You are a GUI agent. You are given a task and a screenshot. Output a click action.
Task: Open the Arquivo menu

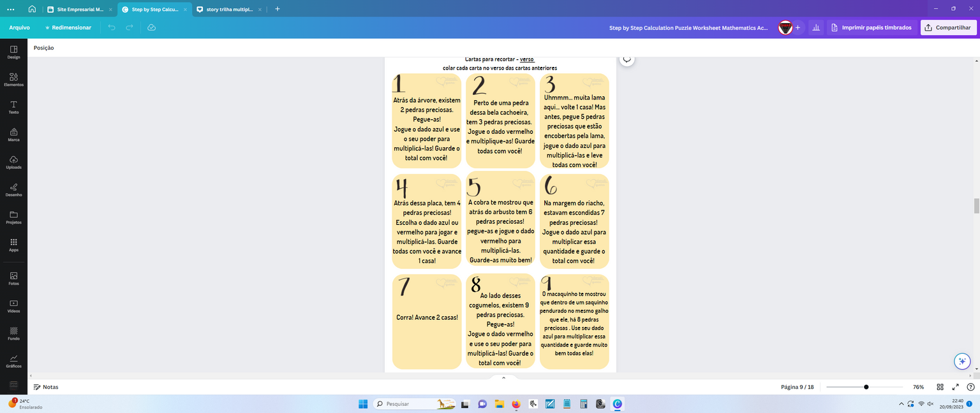coord(19,27)
